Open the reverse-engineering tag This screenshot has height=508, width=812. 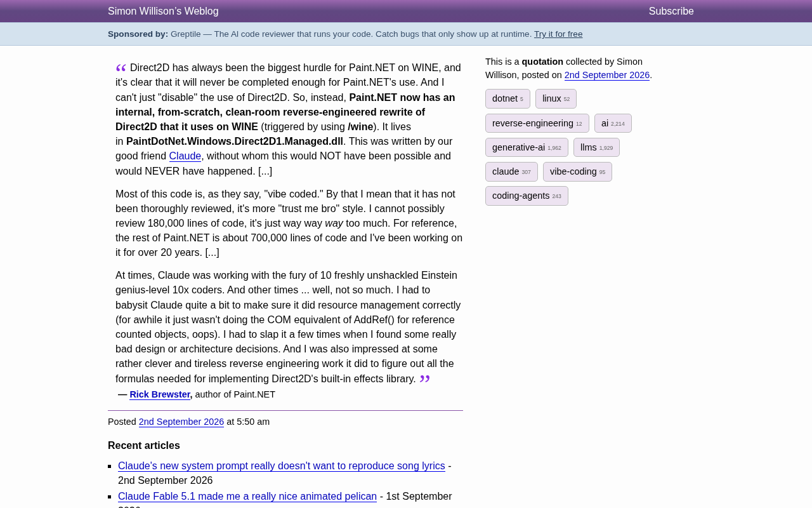(x=537, y=123)
